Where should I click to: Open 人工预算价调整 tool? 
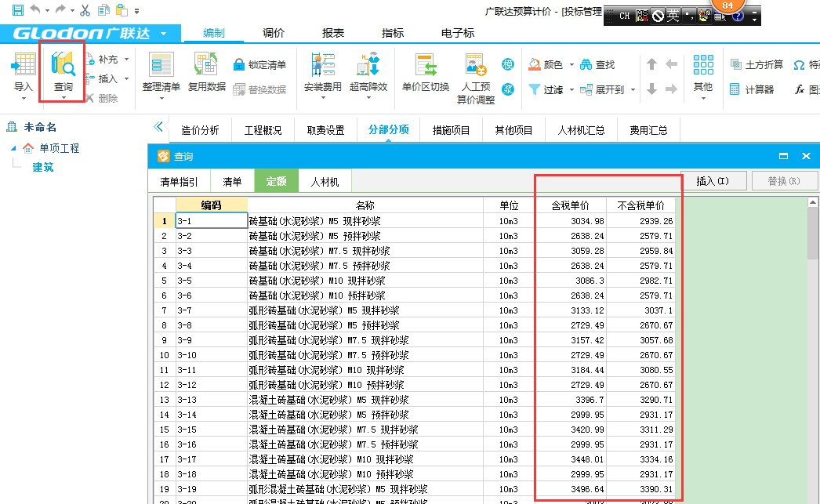point(476,67)
